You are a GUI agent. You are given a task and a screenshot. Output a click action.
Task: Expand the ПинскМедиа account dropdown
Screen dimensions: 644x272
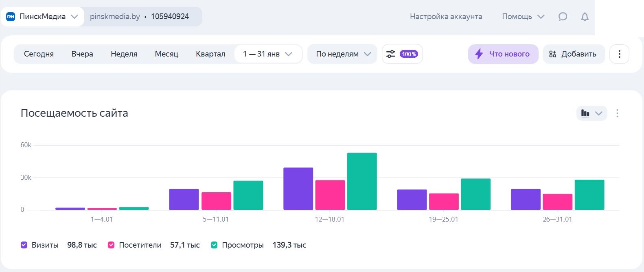point(74,17)
